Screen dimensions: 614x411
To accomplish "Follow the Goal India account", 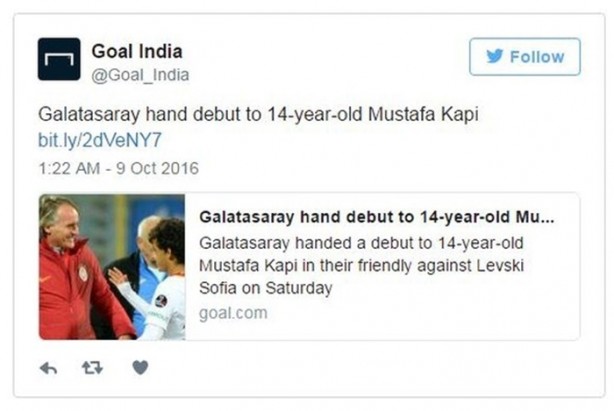I will 524,57.
